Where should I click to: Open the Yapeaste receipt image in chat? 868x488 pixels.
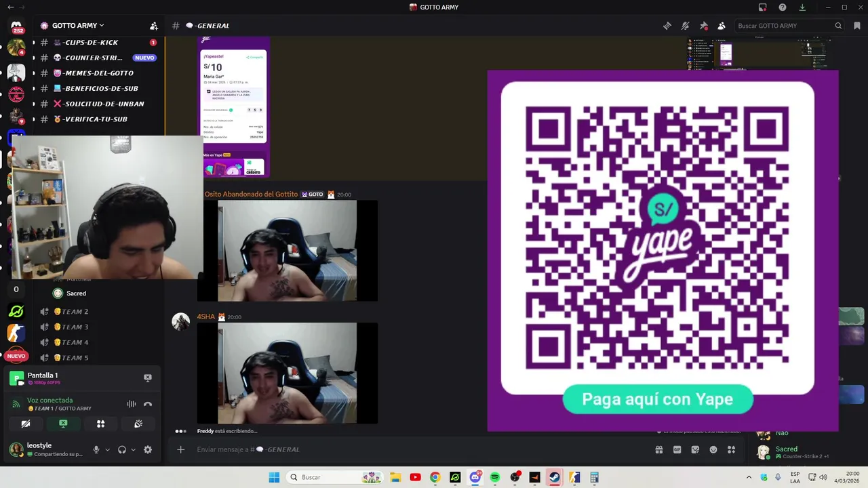click(x=235, y=106)
